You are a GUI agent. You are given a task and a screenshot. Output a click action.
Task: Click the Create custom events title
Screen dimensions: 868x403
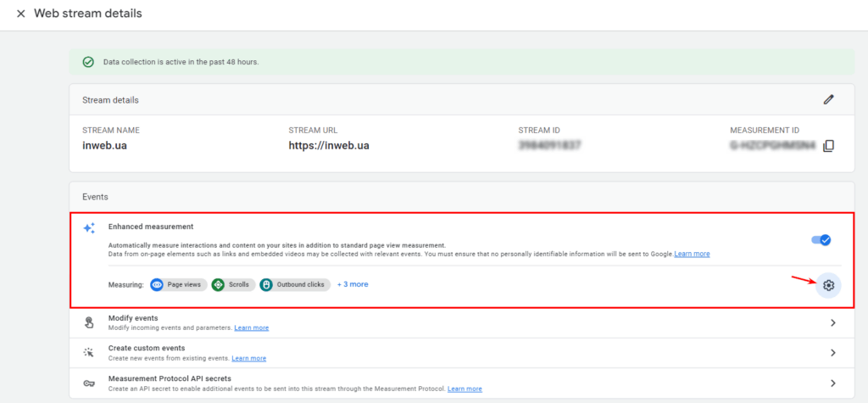click(x=147, y=348)
